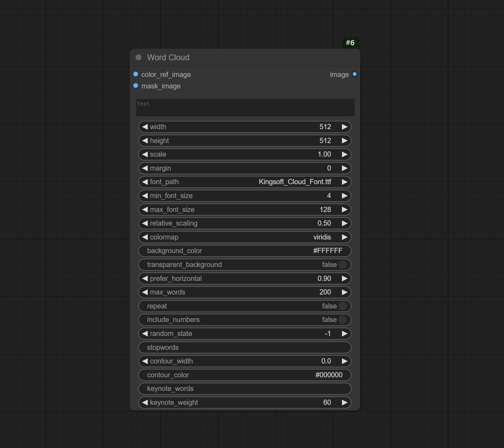Click the Word Cloud node title
This screenshot has width=504, height=448.
[x=168, y=57]
